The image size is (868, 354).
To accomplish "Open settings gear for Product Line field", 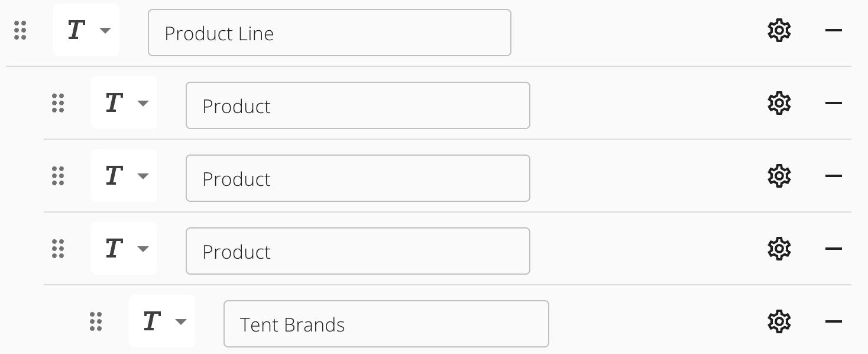I will click(779, 30).
